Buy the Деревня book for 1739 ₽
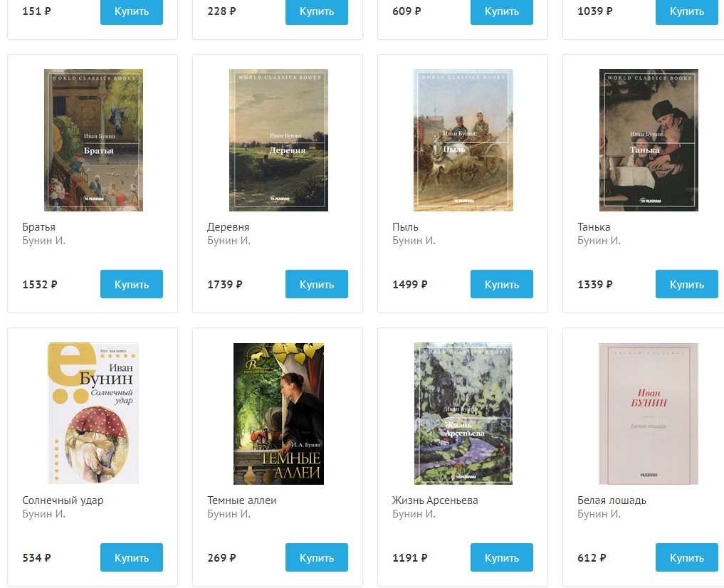The width and height of the screenshot is (724, 588). pyautogui.click(x=317, y=284)
